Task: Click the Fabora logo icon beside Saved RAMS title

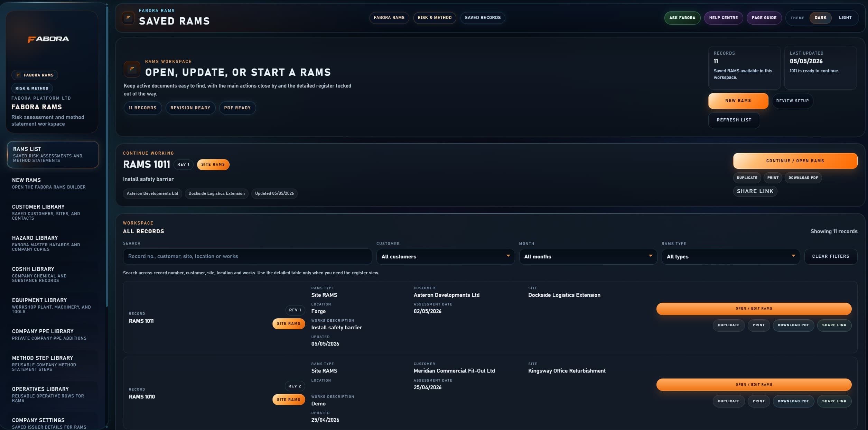Action: click(128, 18)
